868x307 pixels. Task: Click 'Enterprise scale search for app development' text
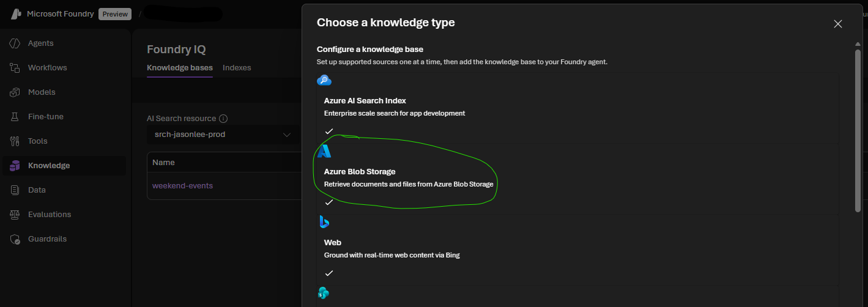coord(395,113)
